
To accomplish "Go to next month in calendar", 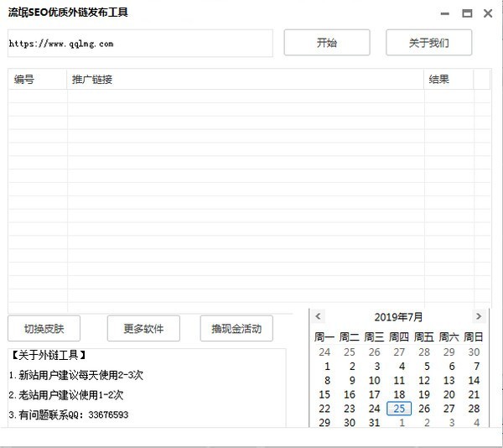I will click(x=479, y=316).
